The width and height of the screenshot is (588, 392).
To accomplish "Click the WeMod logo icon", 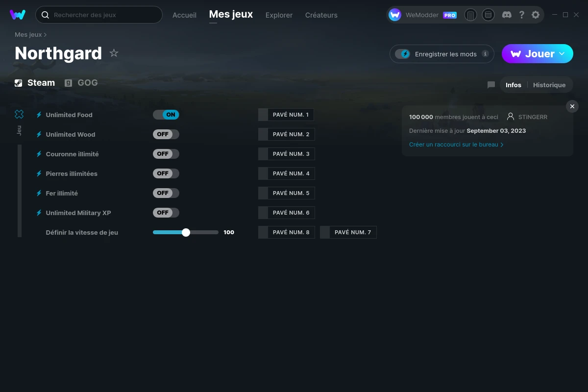I will click(x=18, y=15).
